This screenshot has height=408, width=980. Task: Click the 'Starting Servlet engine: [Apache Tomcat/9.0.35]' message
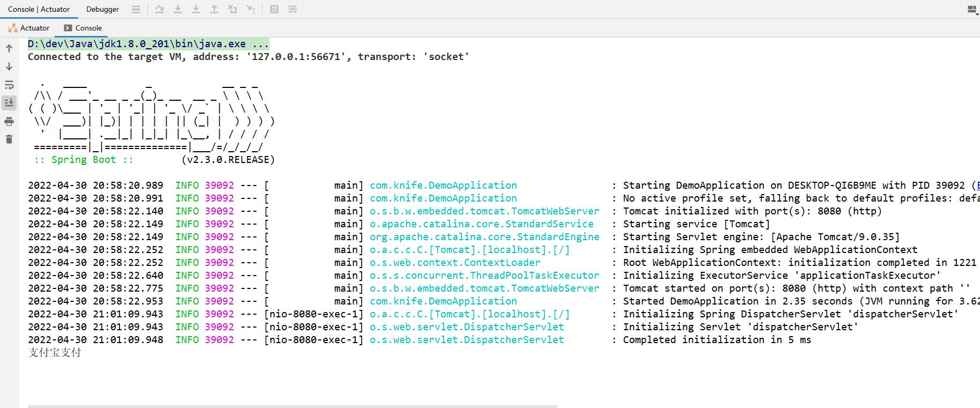(x=761, y=237)
